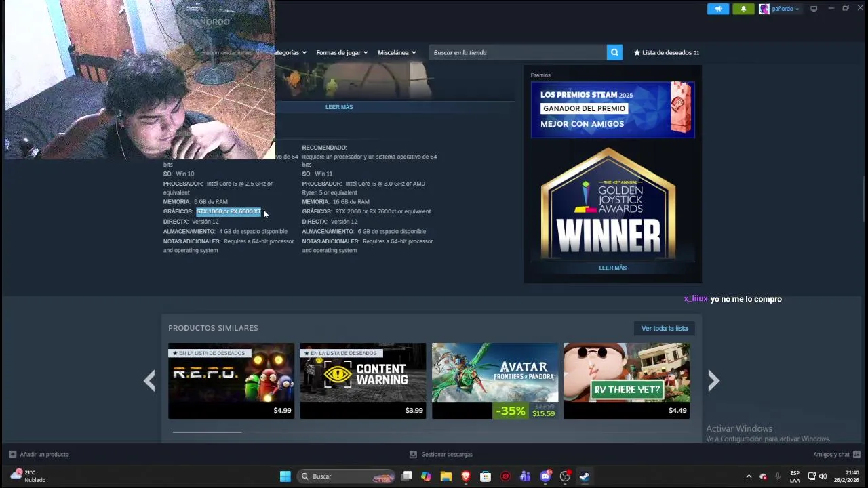This screenshot has width=868, height=488.
Task: Open File Explorer from the taskbar
Action: (446, 476)
